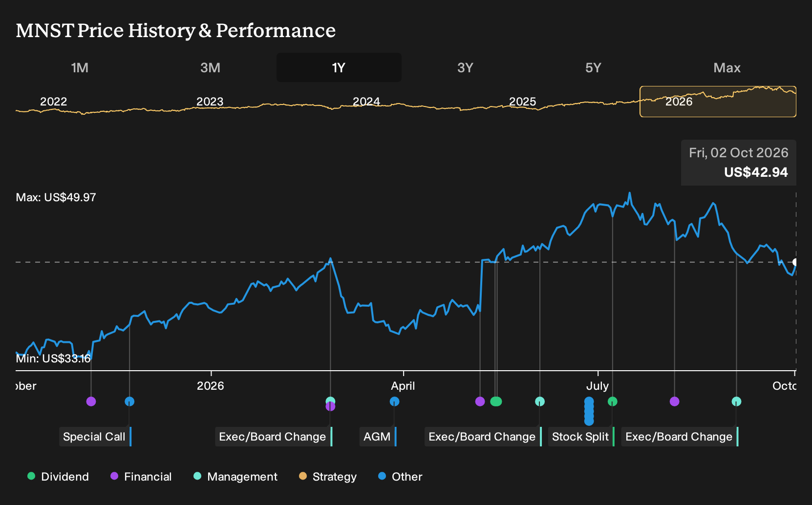Click the Max: US$49.97 label

point(56,197)
